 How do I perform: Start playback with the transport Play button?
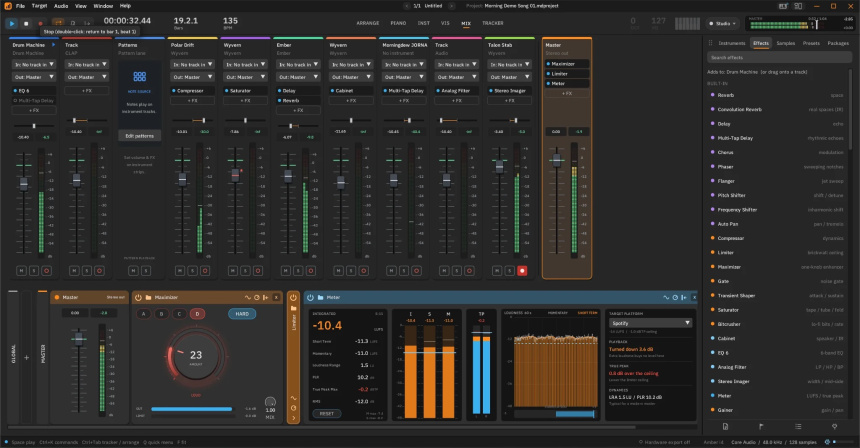coord(12,24)
